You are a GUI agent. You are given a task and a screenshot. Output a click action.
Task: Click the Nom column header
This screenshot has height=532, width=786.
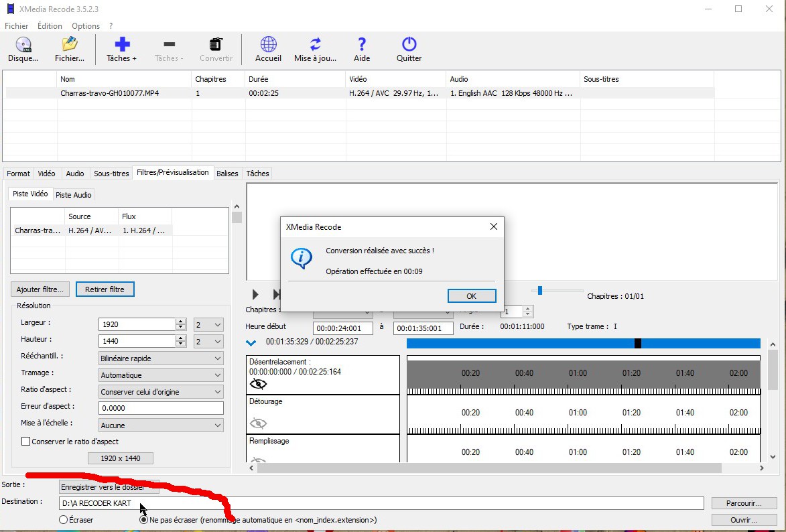124,79
